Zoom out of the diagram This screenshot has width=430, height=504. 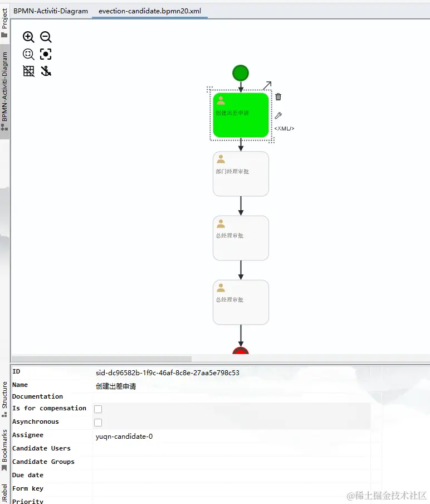tap(46, 37)
